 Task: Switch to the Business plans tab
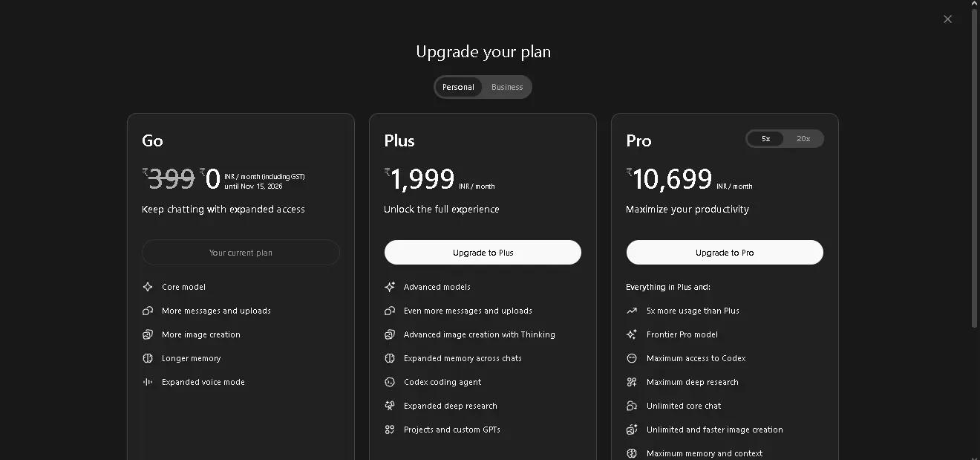pyautogui.click(x=507, y=87)
